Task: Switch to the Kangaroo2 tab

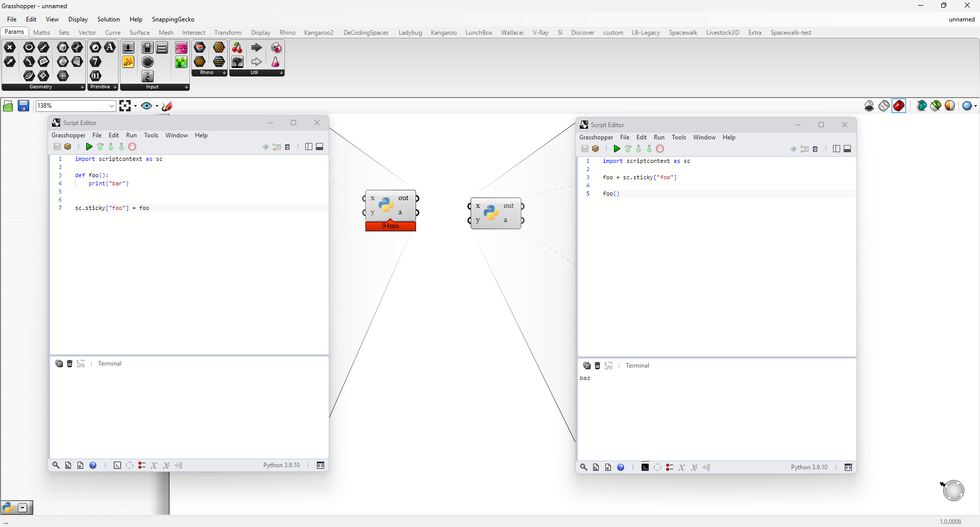Action: point(318,33)
